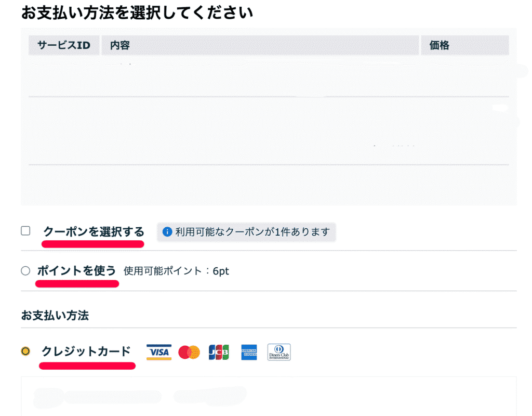Screen dimensions: 532x416
Task: Click the 価格 column header
Action: 439,46
